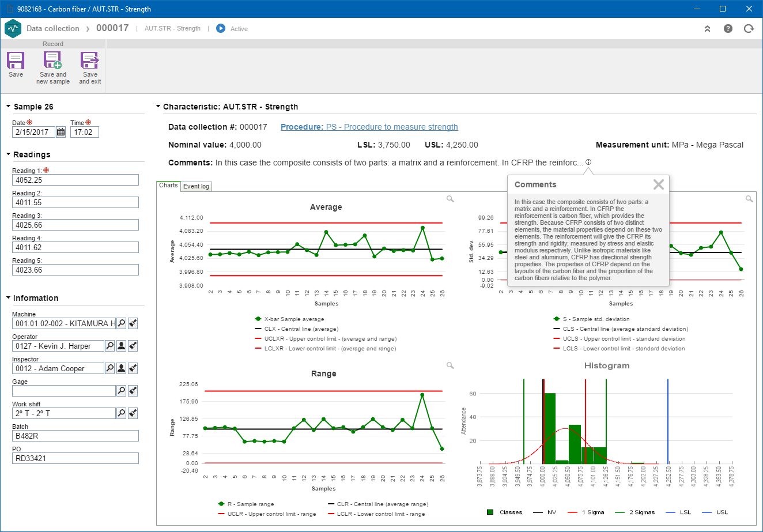Click Save and new sample icon
This screenshot has width=763, height=532.
coord(52,61)
